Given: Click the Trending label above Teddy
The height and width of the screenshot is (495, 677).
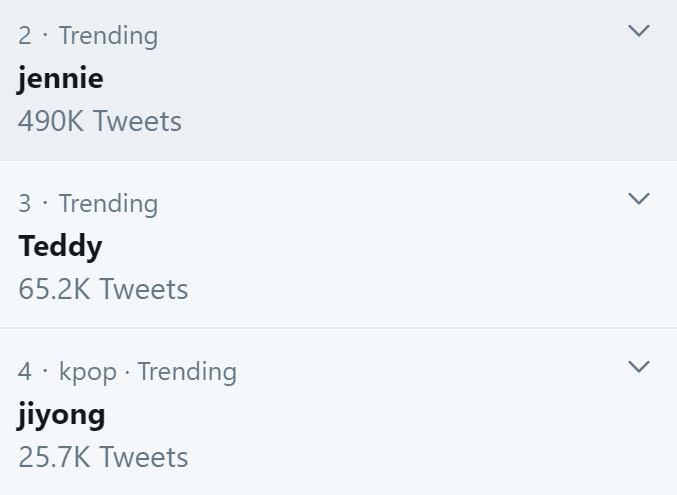Looking at the screenshot, I should click(108, 204).
